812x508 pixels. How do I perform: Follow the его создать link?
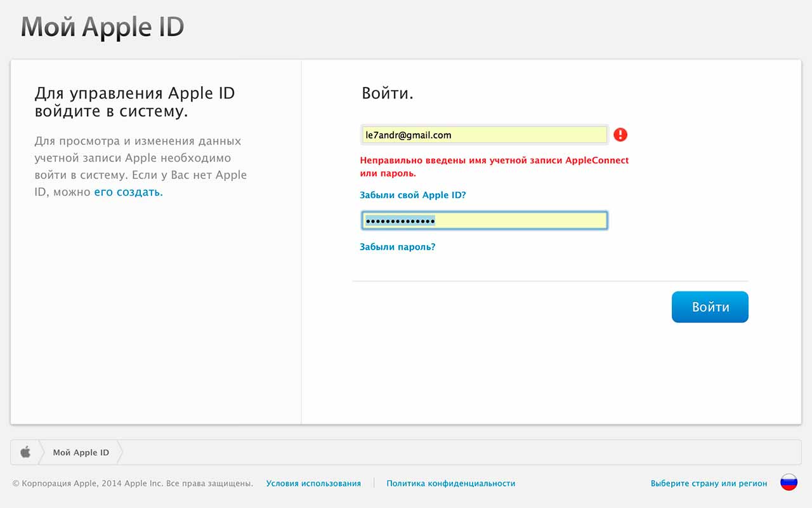129,192
